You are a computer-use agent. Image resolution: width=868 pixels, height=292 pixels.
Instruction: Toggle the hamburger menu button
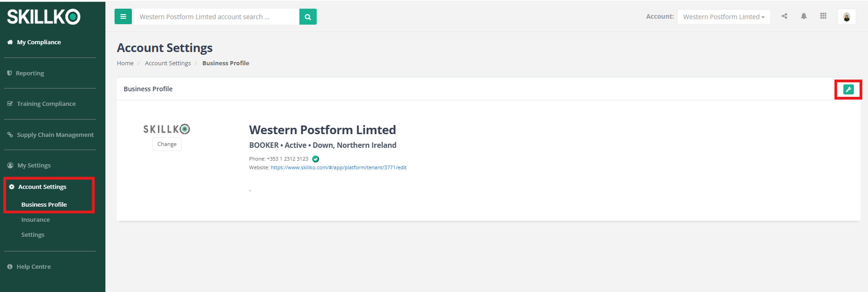[123, 17]
